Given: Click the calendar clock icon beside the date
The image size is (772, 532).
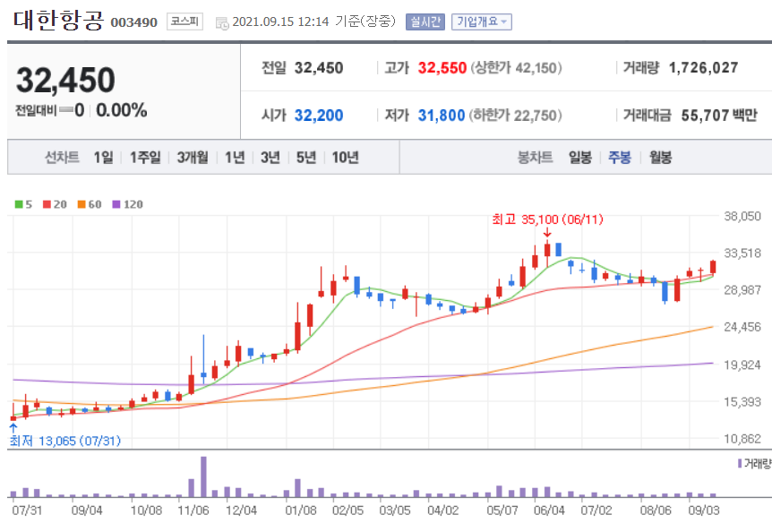Looking at the screenshot, I should tap(222, 22).
